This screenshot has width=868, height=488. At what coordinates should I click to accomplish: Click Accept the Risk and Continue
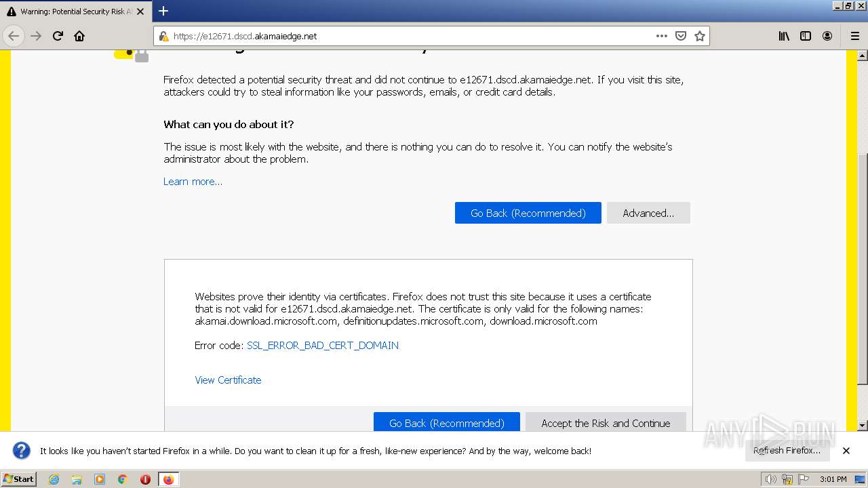pos(606,422)
